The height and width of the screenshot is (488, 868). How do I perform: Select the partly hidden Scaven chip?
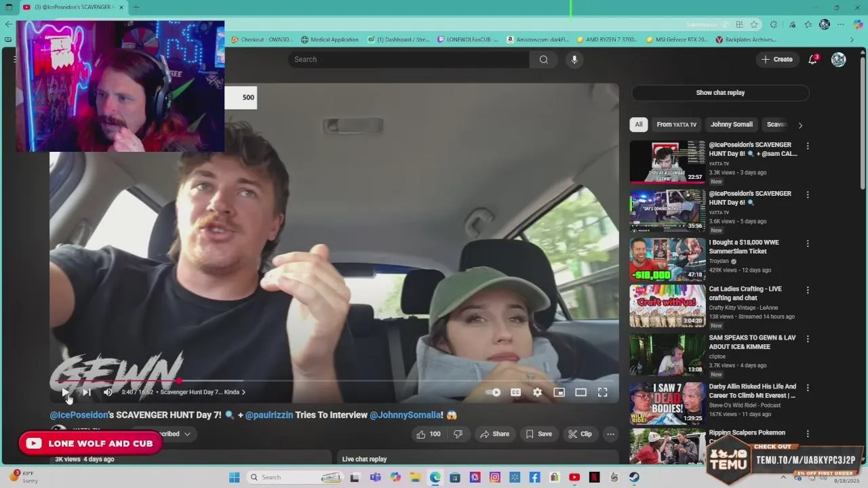tap(776, 125)
